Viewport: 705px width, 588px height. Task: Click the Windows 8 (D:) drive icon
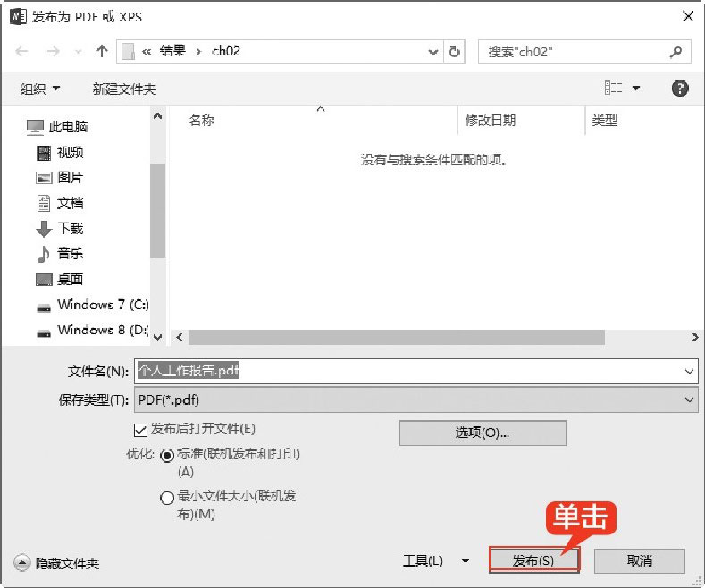[x=44, y=333]
